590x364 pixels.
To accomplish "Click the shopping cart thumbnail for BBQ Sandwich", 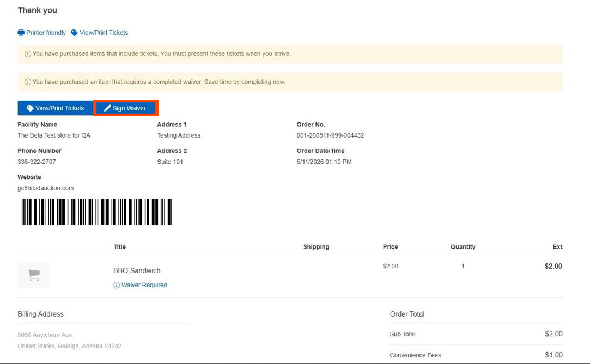I will [x=33, y=275].
